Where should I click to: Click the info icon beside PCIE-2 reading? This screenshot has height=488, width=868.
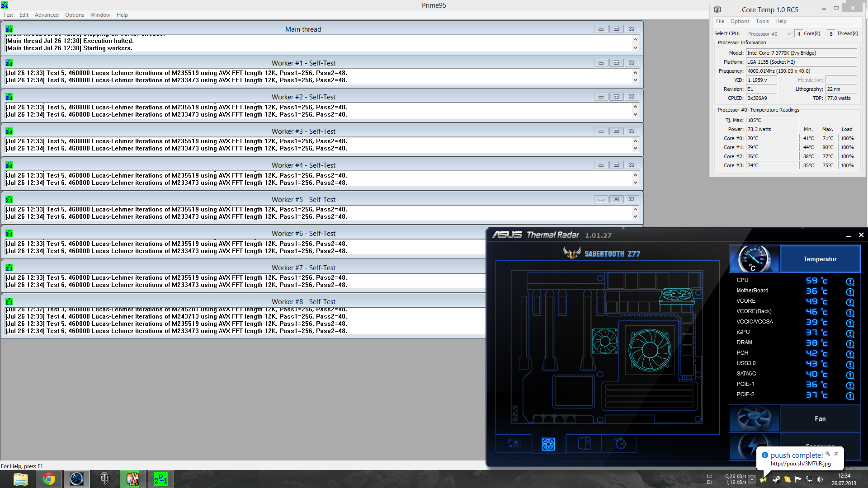pos(850,396)
